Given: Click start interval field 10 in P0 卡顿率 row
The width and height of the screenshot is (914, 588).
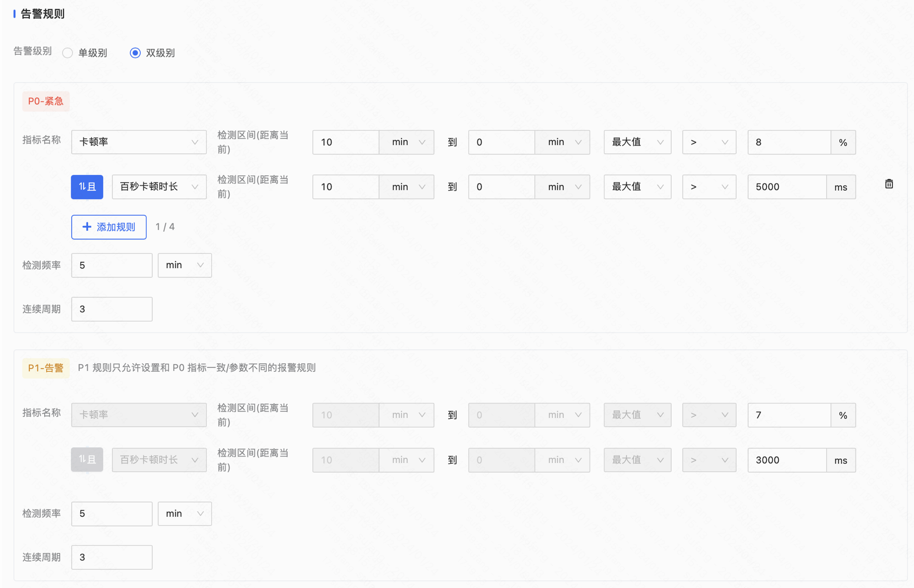Looking at the screenshot, I should tap(346, 142).
